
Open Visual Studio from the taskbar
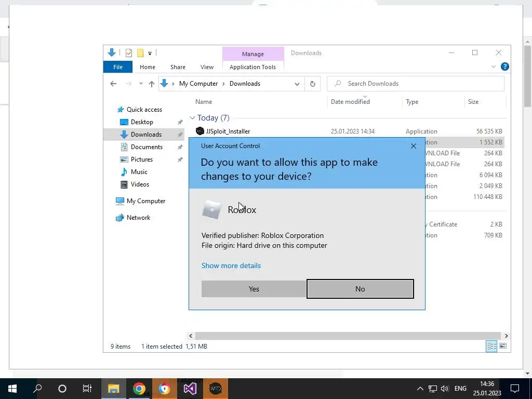[x=190, y=389]
